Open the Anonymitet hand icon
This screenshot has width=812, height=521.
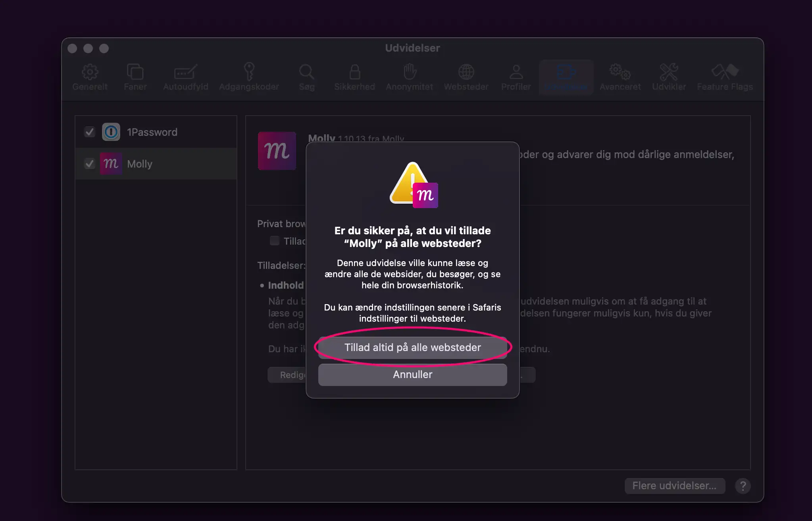[x=409, y=72]
